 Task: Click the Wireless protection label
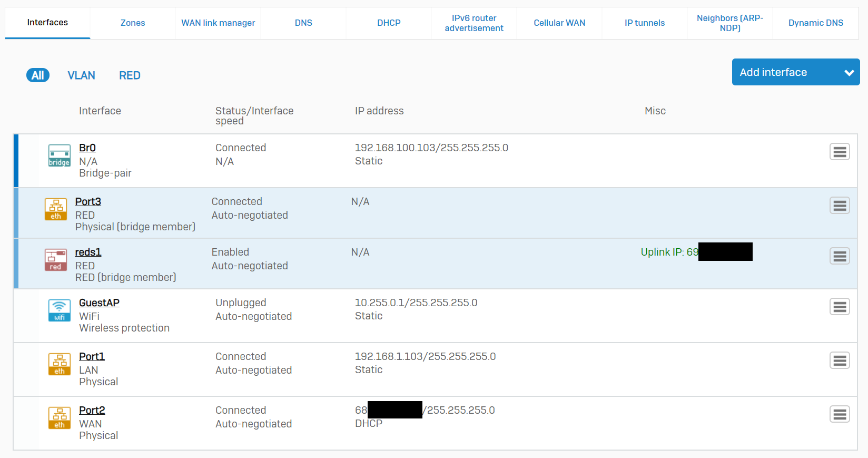(124, 328)
